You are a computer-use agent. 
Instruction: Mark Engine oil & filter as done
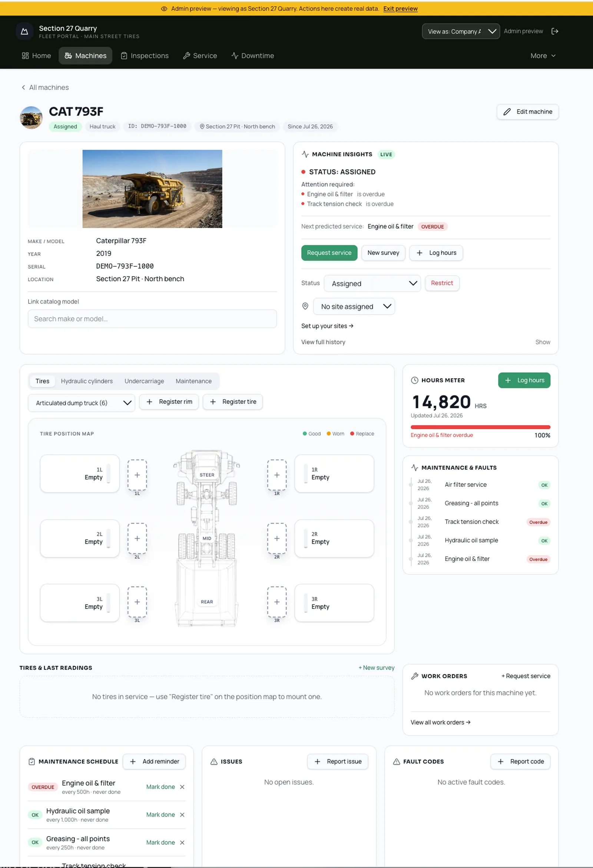pos(160,787)
